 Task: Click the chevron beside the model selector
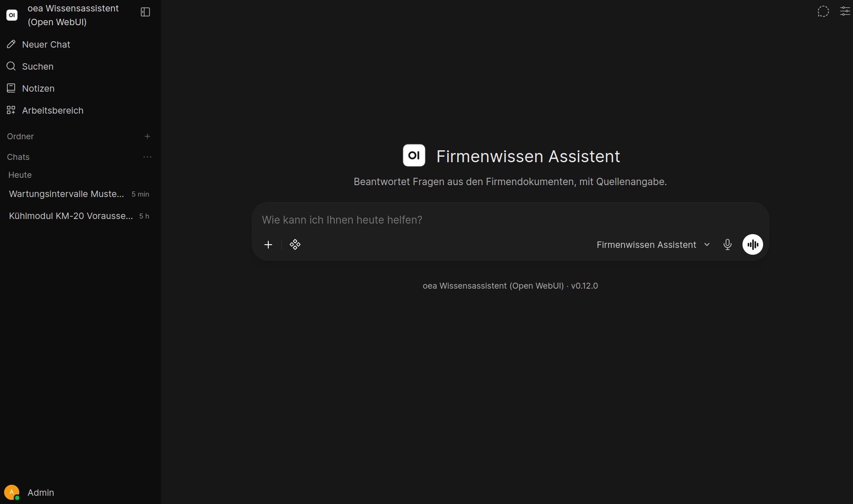[707, 245]
